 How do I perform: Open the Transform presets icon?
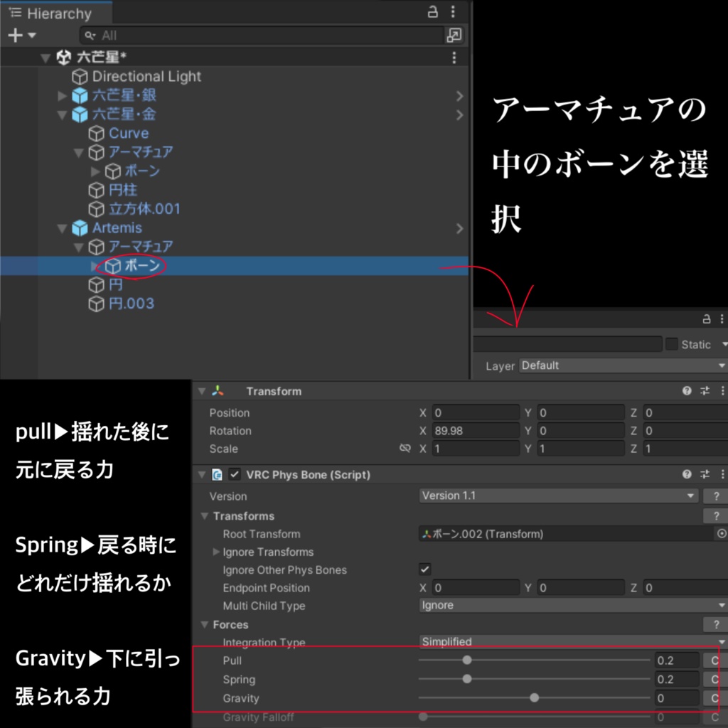[x=705, y=391]
